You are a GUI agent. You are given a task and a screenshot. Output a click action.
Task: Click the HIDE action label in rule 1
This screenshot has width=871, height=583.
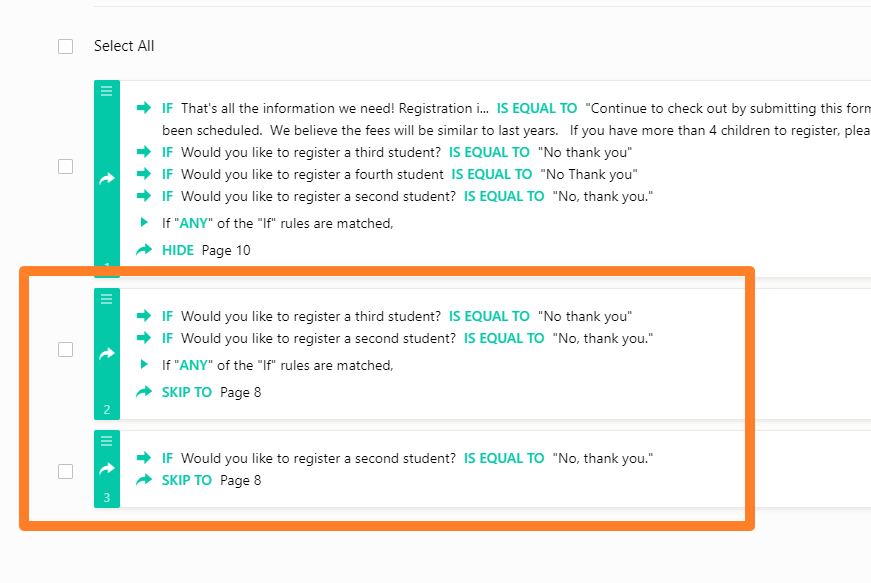point(178,250)
